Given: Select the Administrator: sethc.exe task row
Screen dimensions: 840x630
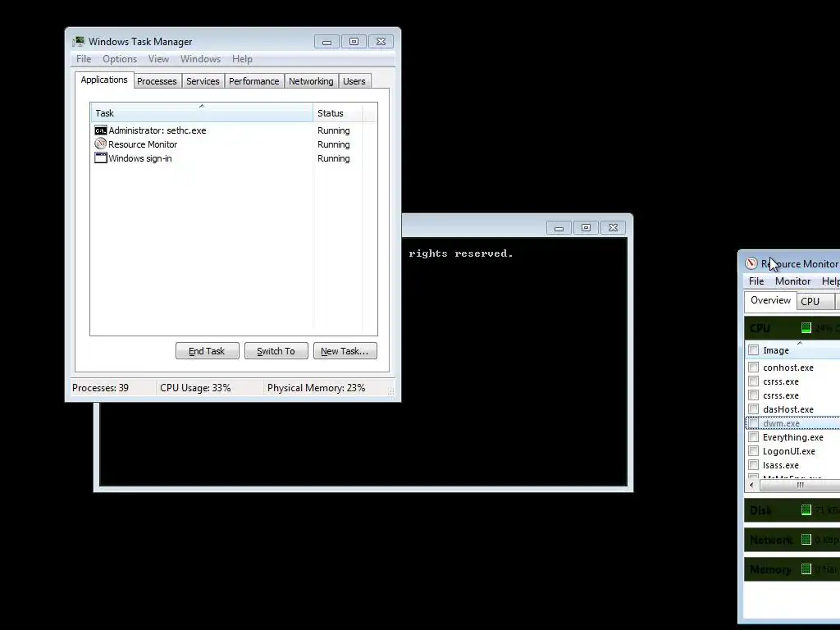Looking at the screenshot, I should [x=234, y=130].
